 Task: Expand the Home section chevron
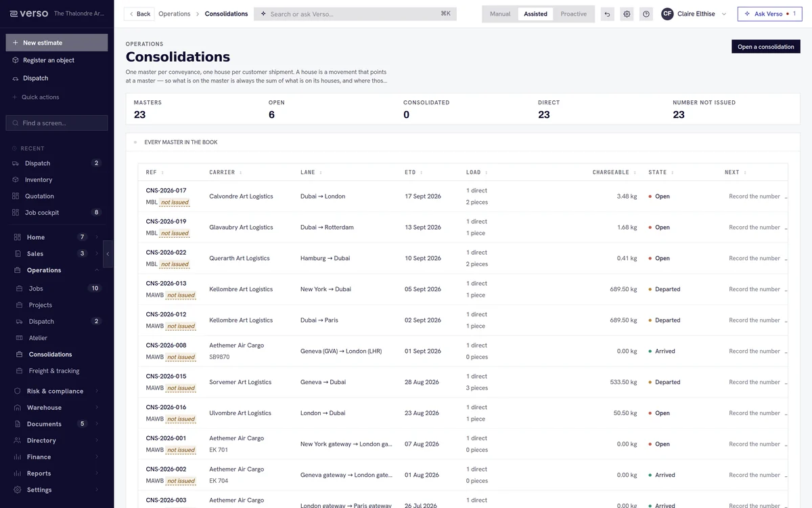(x=97, y=237)
